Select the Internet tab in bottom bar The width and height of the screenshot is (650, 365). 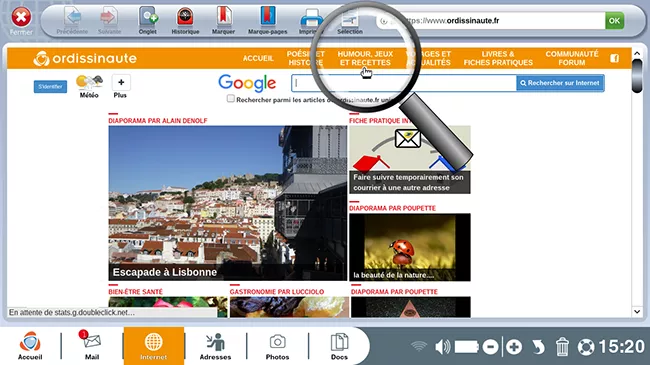tap(154, 346)
